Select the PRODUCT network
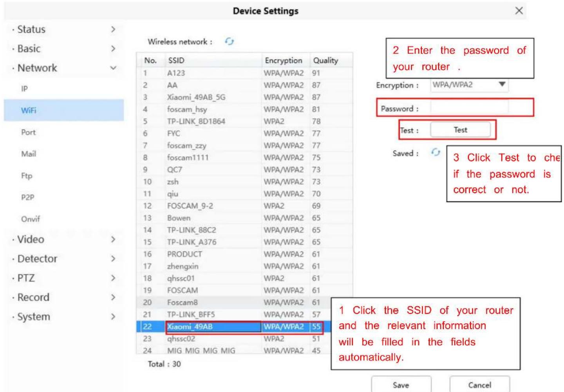564x392 pixels. [x=245, y=254]
